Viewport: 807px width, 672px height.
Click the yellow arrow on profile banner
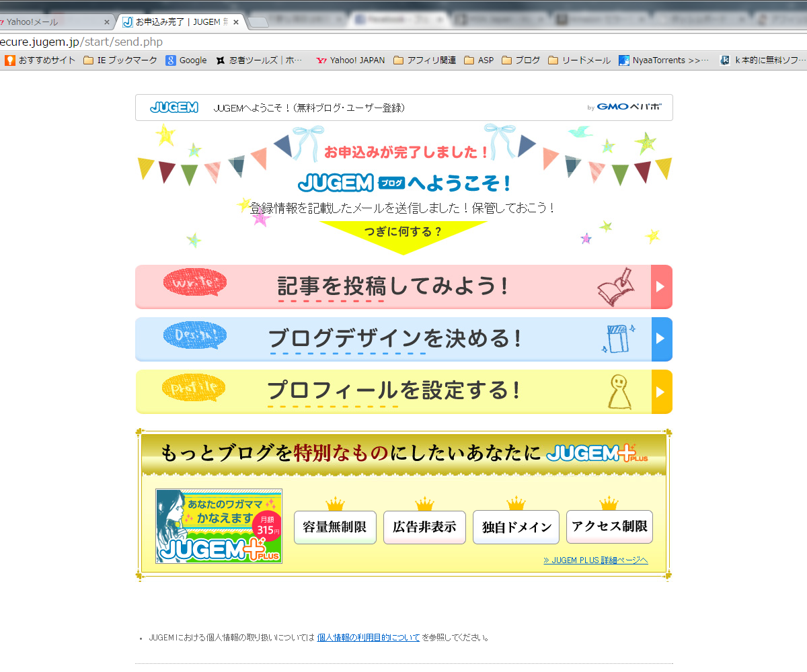point(661,391)
